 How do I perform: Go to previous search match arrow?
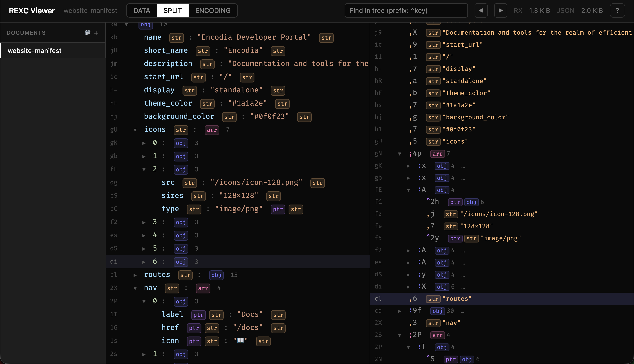coord(481,10)
